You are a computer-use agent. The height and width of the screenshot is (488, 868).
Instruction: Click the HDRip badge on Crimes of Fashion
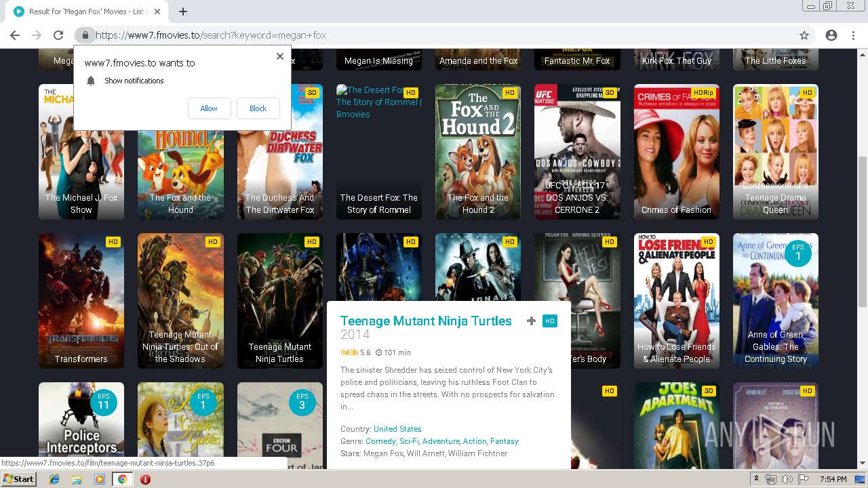click(x=703, y=92)
